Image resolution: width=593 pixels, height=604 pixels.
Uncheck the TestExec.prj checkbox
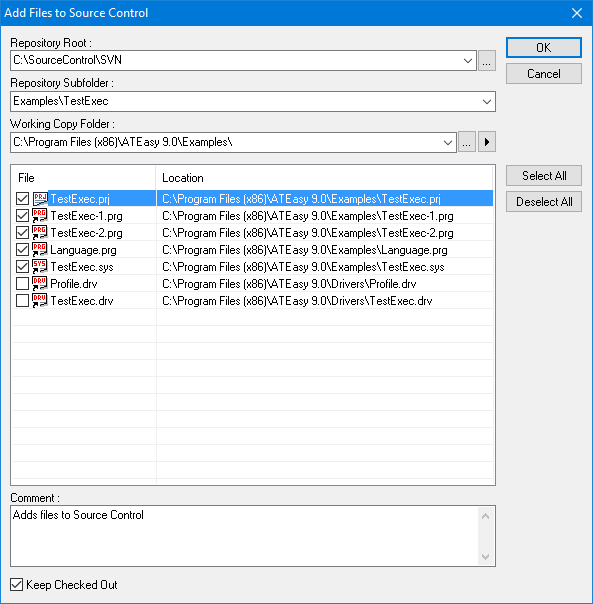22,199
